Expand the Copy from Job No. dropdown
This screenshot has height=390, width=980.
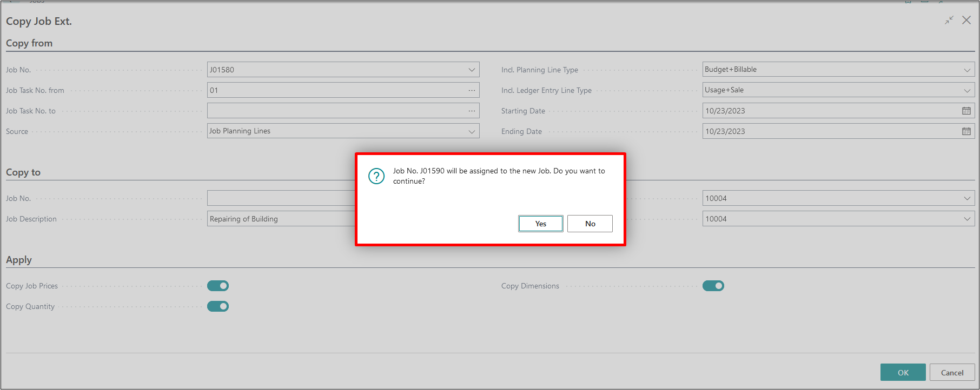(472, 70)
